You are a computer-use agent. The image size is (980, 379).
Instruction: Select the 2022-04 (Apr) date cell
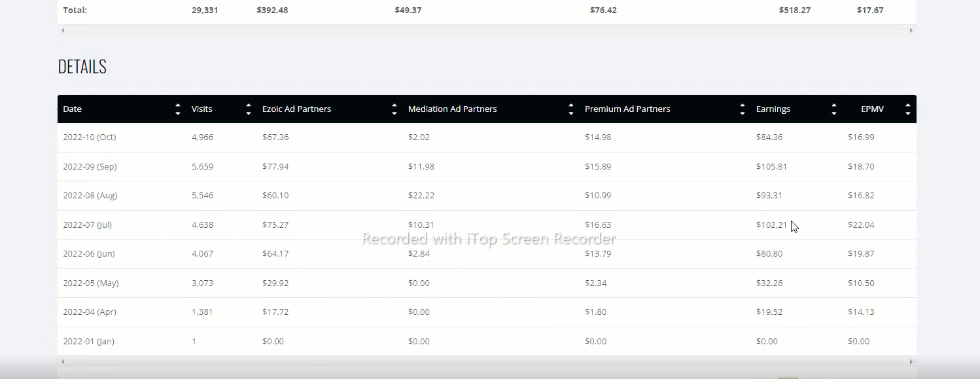(x=90, y=312)
